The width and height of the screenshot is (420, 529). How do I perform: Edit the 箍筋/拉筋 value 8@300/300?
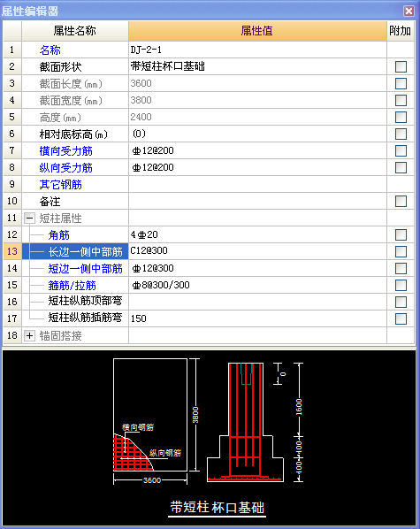click(x=257, y=285)
